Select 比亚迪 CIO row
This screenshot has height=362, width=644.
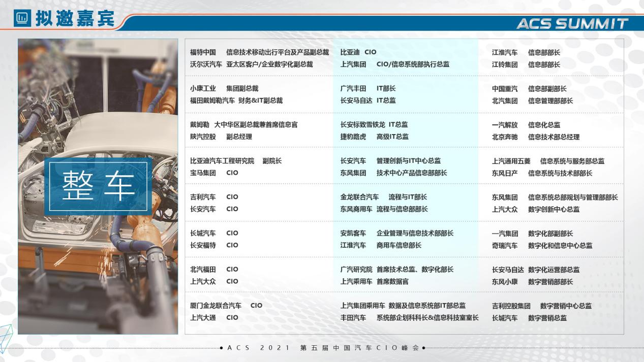pyautogui.click(x=358, y=52)
